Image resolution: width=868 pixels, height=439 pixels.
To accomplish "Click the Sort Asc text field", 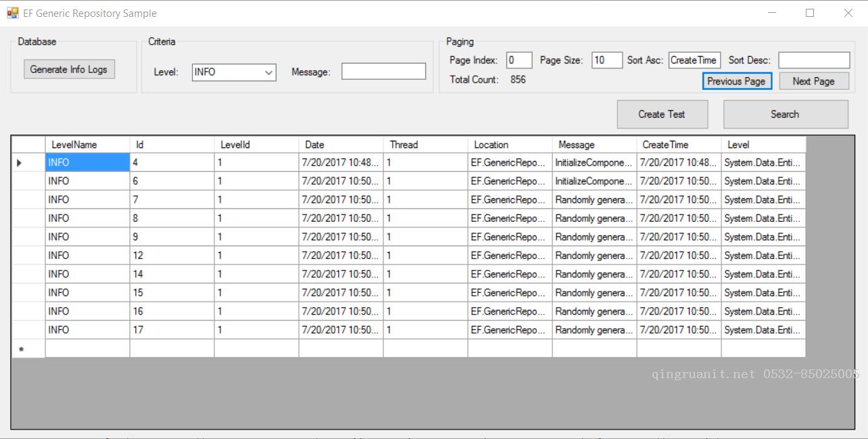I will [x=694, y=60].
